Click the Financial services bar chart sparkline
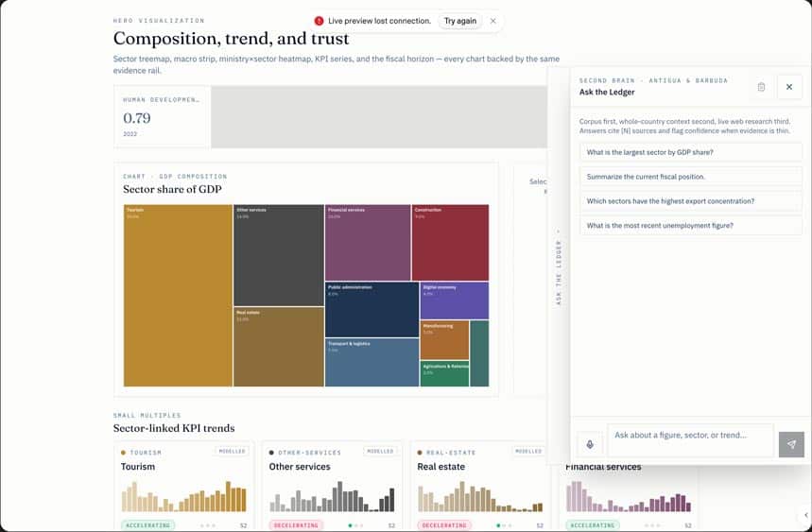This screenshot has height=532, width=812. click(x=629, y=496)
